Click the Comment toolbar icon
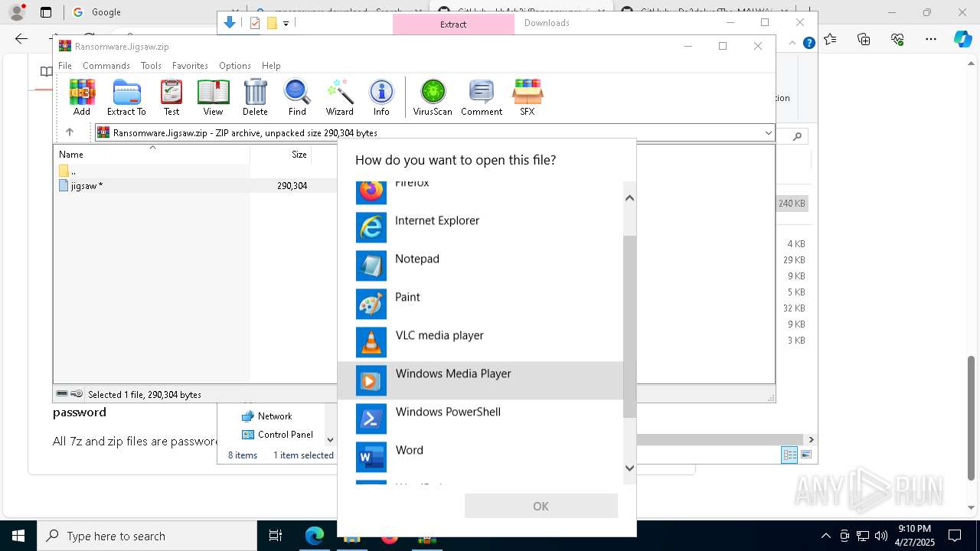 pyautogui.click(x=482, y=97)
